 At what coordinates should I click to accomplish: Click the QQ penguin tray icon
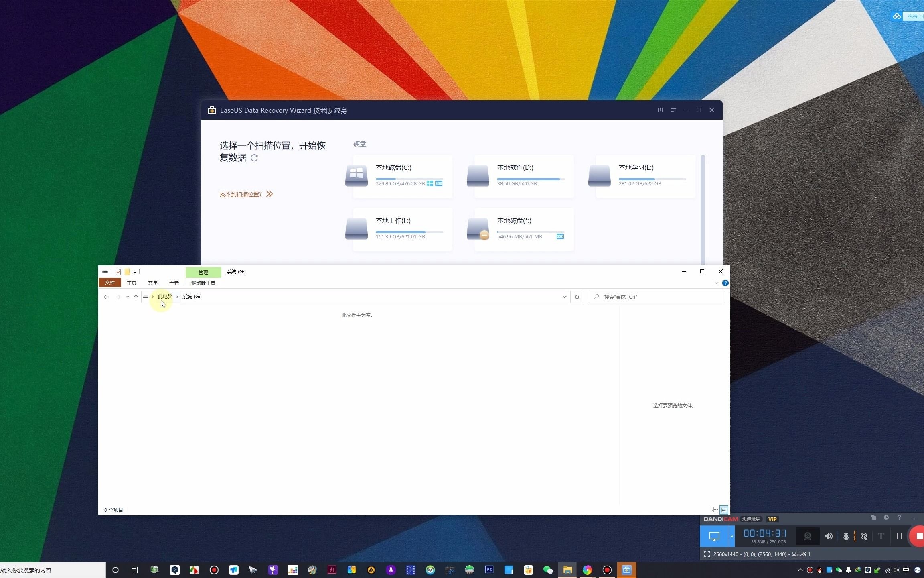click(x=820, y=570)
